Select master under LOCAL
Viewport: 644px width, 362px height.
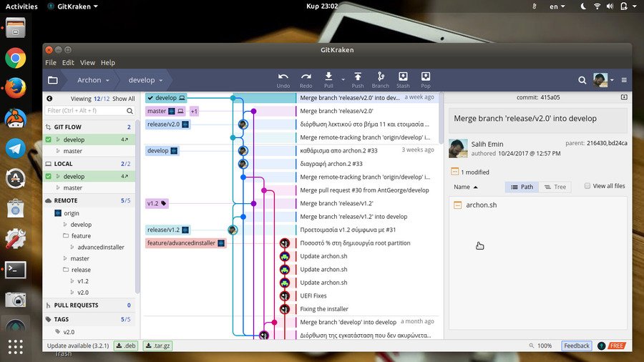tap(73, 187)
